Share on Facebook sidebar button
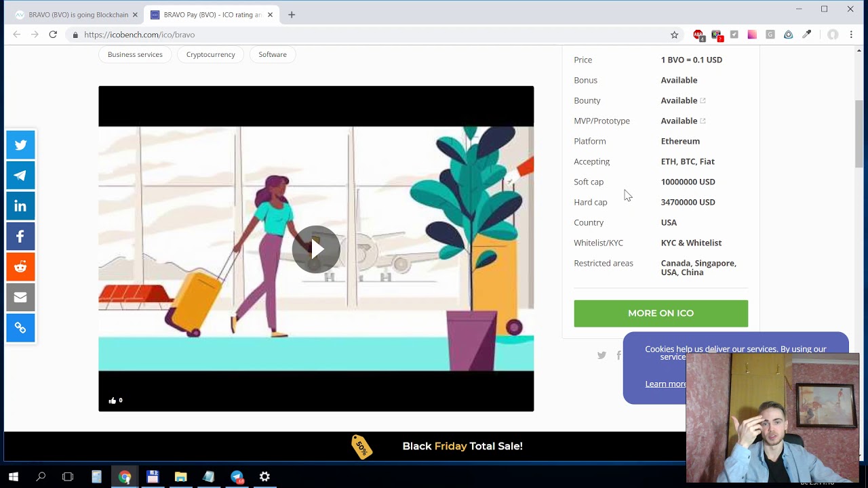Screen dimensions: 868x488 coord(20,237)
